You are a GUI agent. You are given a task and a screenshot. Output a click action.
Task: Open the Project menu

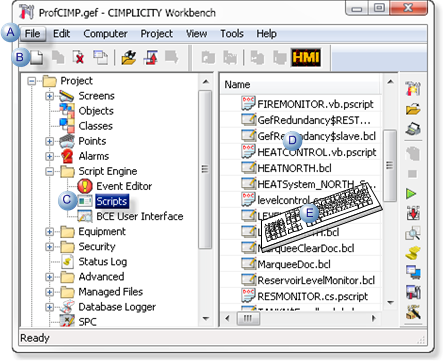click(157, 34)
